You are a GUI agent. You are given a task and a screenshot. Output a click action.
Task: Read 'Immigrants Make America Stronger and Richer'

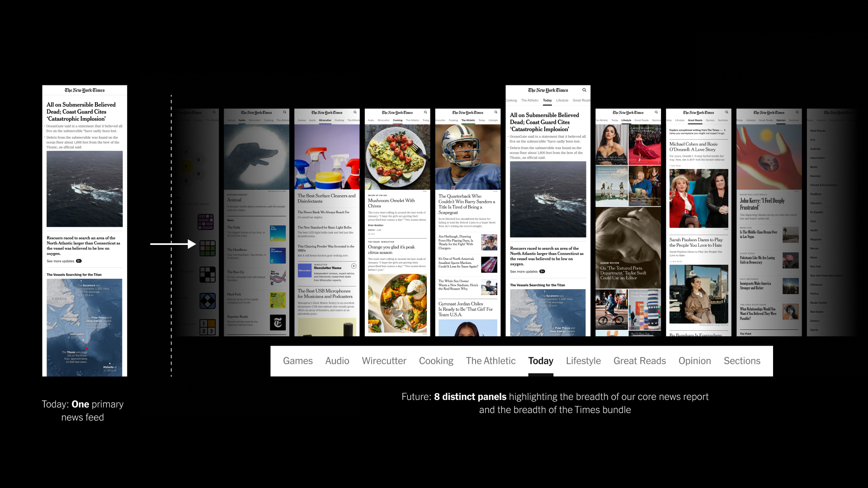tap(755, 286)
